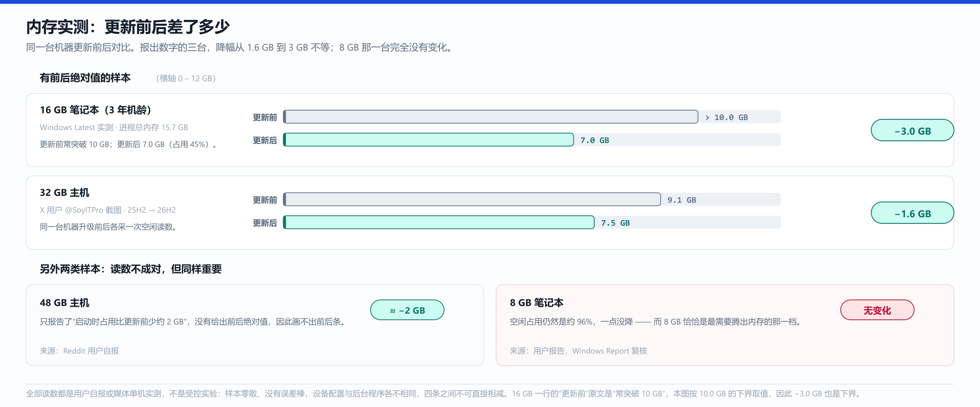Viewport: 980px width, 407px height.
Task: Click the value 9.1 GB
Action: (681, 200)
